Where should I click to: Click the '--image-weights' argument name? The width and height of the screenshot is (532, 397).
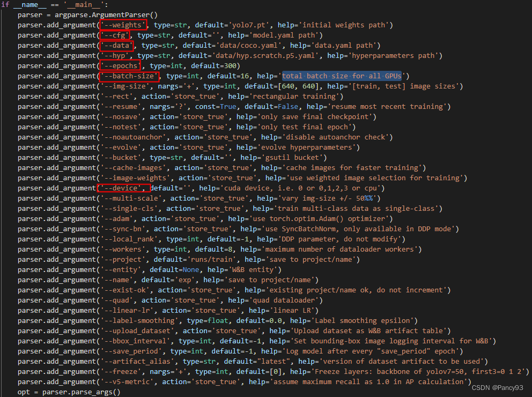tap(135, 178)
